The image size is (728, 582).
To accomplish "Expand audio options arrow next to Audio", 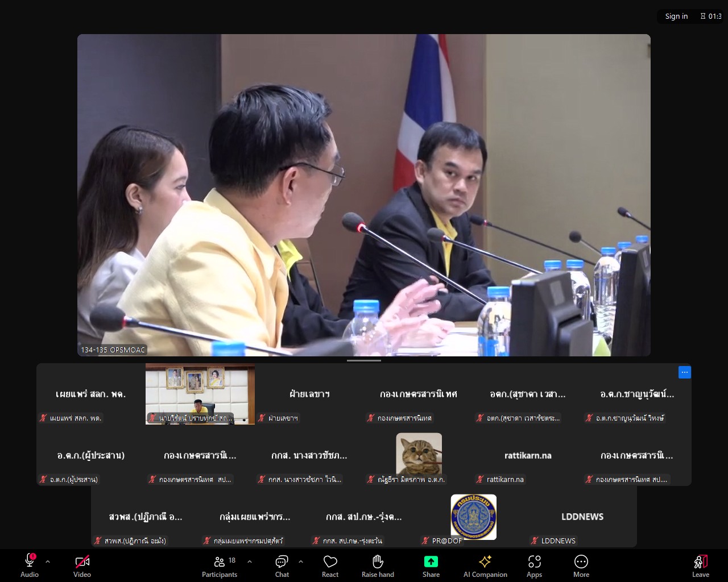I will (x=48, y=562).
